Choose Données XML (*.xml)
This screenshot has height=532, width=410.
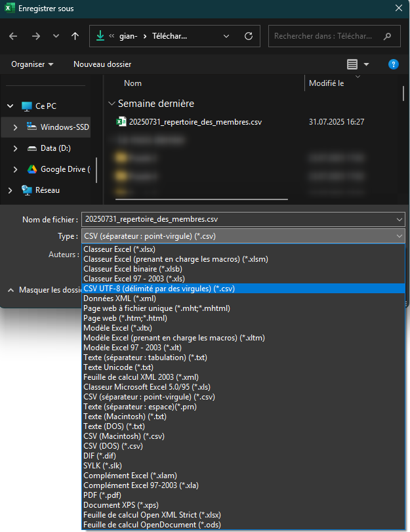(x=243, y=298)
